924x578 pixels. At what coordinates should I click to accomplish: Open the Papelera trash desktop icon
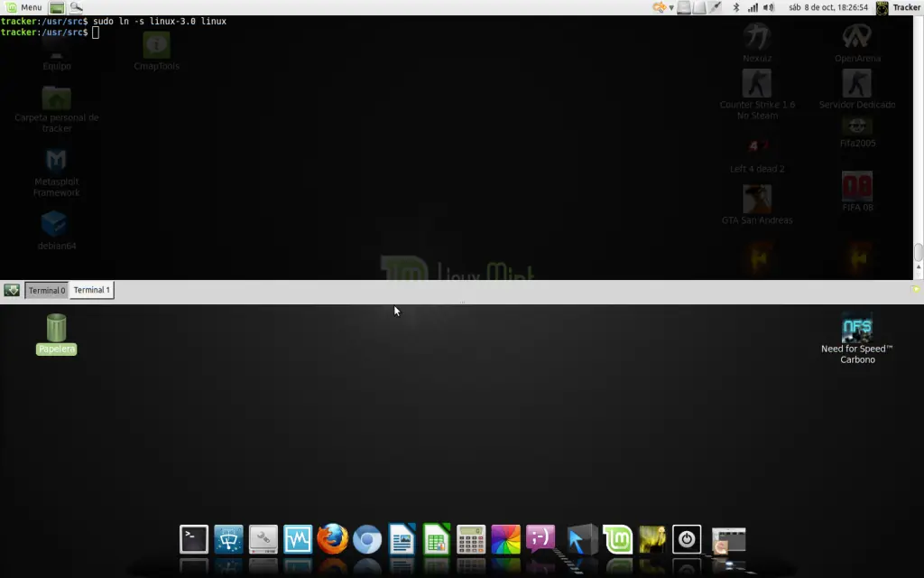(x=57, y=334)
